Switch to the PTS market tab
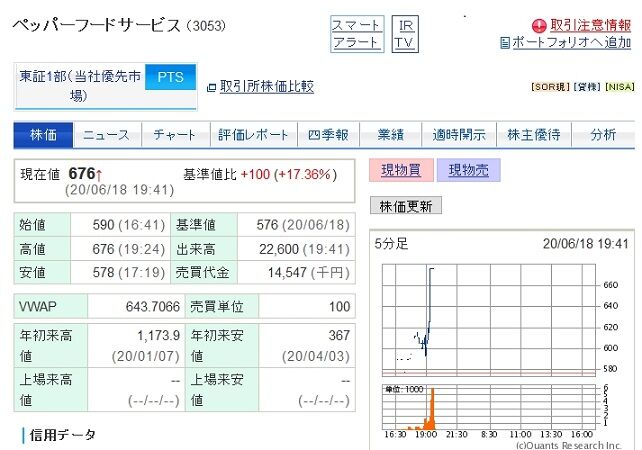642x450 pixels. 170,77
